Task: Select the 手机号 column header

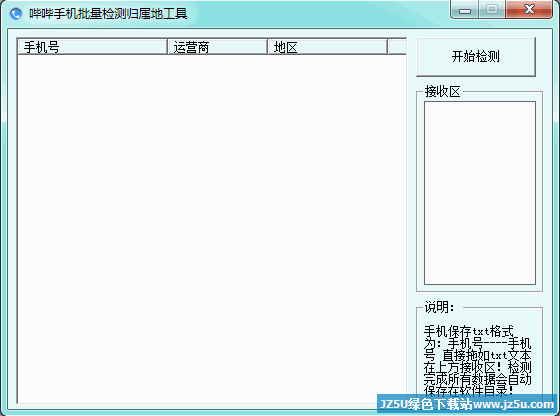Action: 92,47
